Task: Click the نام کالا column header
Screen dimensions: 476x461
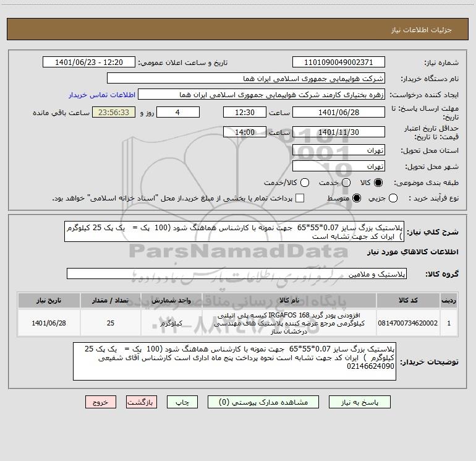Action: (289, 300)
